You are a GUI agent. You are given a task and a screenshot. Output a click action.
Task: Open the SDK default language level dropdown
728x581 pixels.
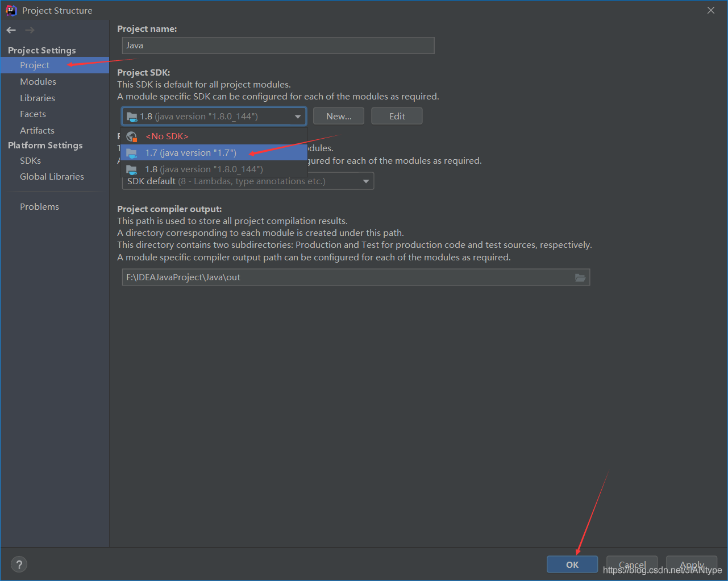click(x=248, y=181)
